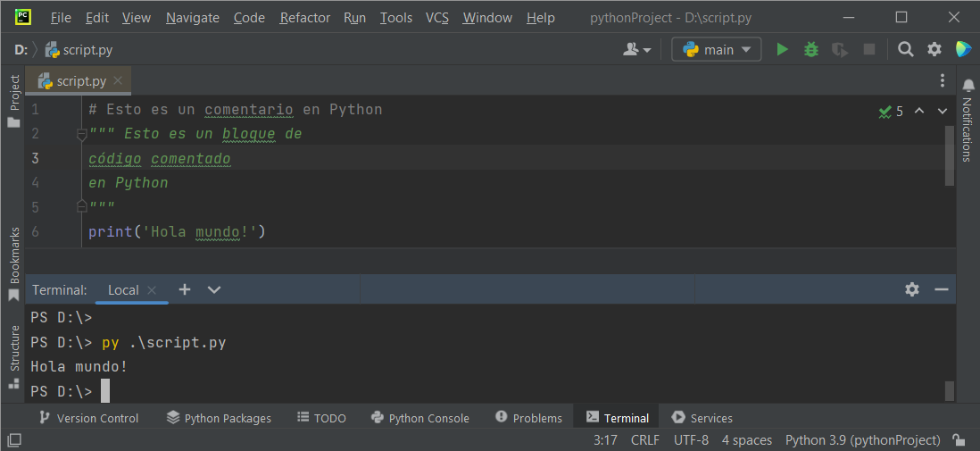980x451 pixels.
Task: Add new terminal session plus icon
Action: [x=185, y=289]
